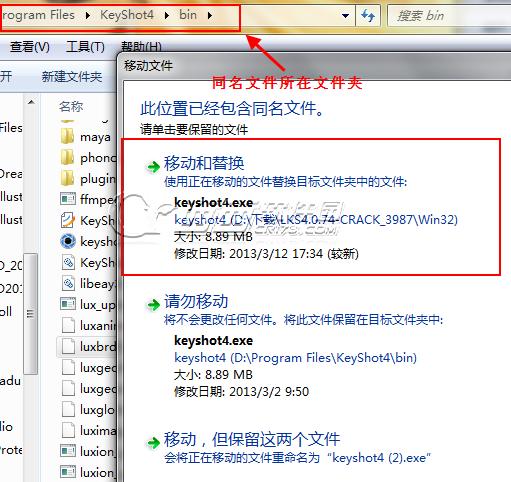Select the keyshot4 application lens icon
Screen dimensions: 511x482
click(68, 241)
